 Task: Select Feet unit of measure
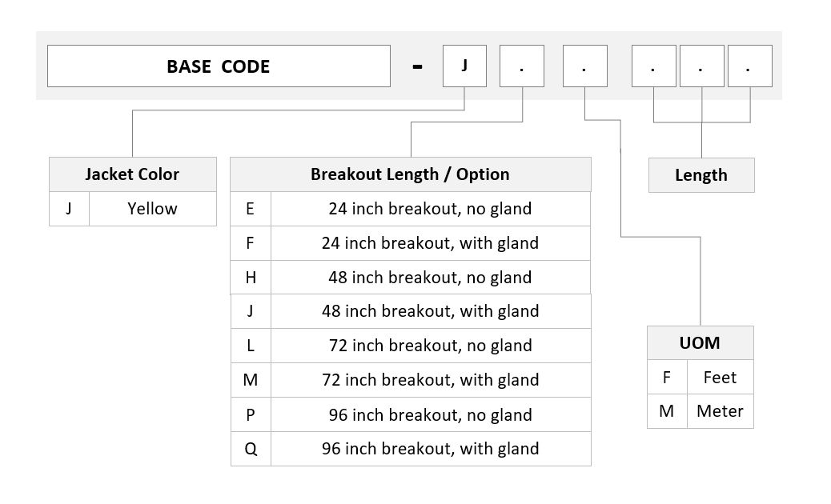click(x=721, y=377)
